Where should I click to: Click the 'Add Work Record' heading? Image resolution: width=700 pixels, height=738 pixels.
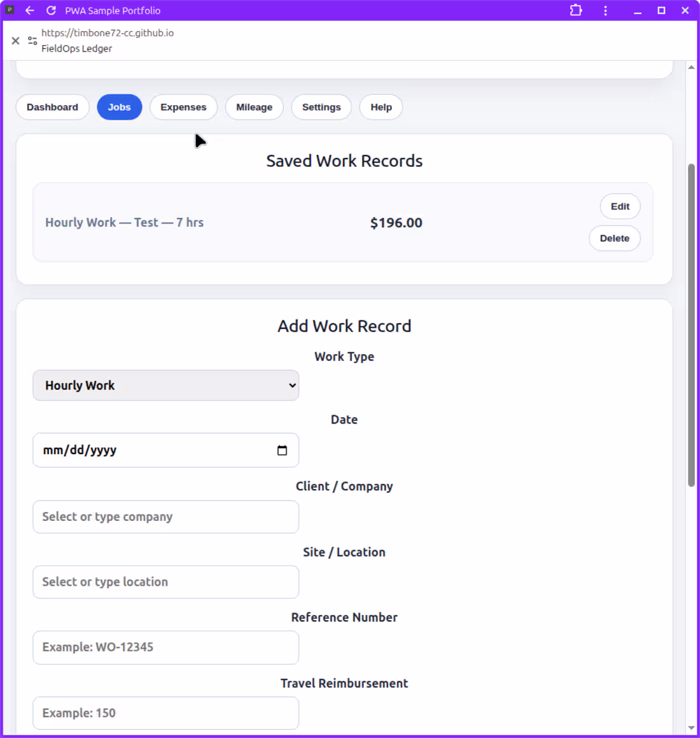point(344,326)
